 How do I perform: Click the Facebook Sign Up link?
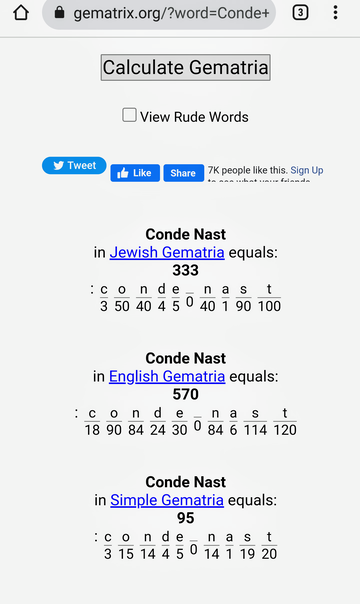307,170
